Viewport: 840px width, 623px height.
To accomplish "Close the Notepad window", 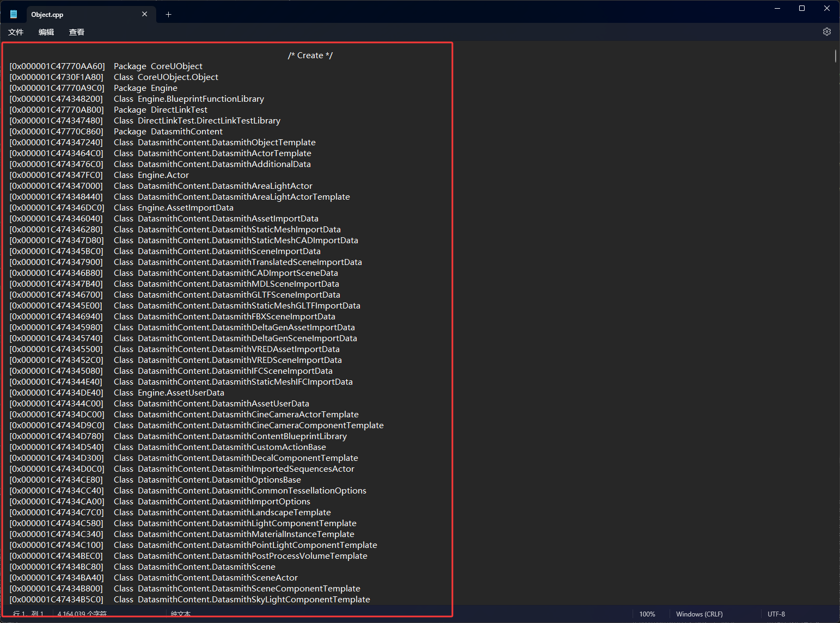I will tap(827, 8).
